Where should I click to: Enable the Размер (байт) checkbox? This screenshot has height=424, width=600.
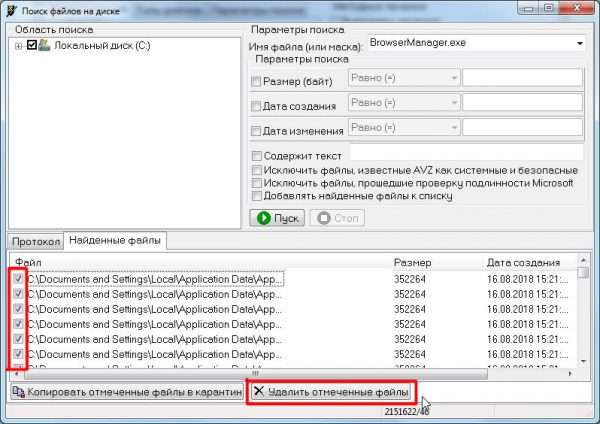[x=256, y=81]
